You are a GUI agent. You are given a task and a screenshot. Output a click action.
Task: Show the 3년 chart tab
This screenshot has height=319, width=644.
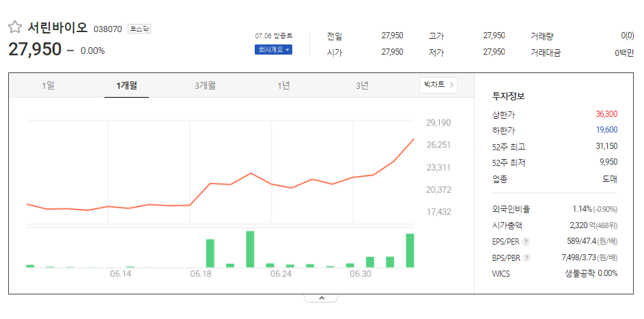(362, 86)
